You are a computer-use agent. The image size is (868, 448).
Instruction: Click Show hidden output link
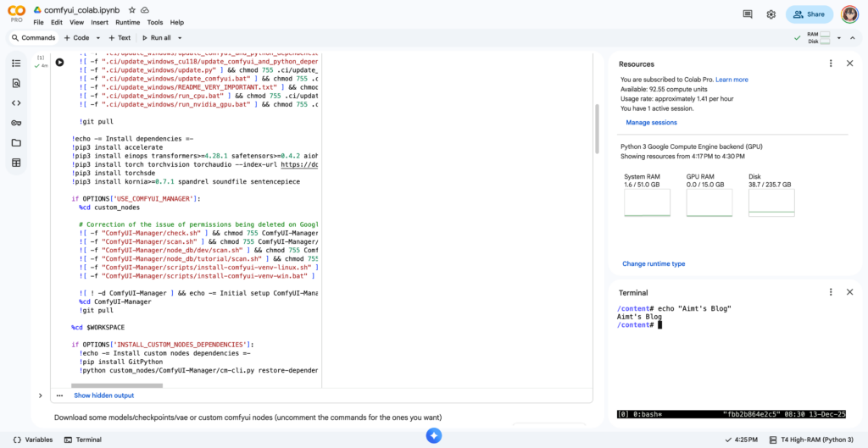[103, 395]
